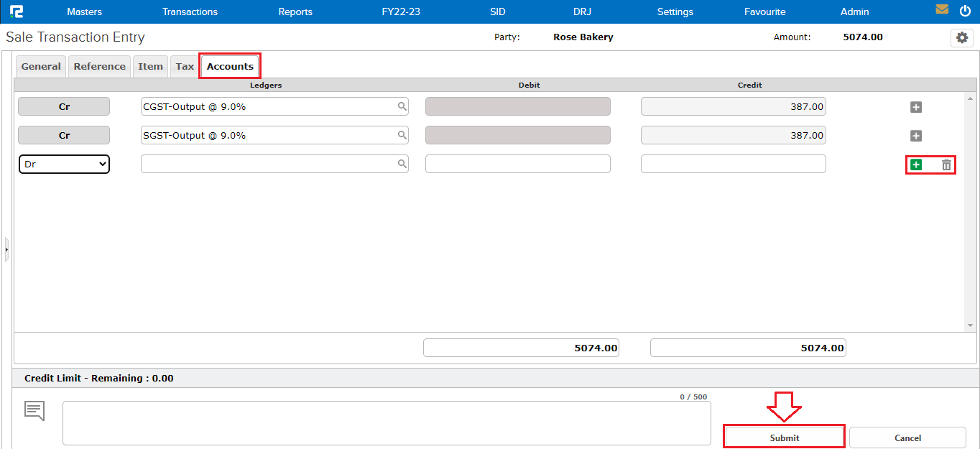The height and width of the screenshot is (449, 980).
Task: Cancel the transaction entry
Action: (x=907, y=438)
